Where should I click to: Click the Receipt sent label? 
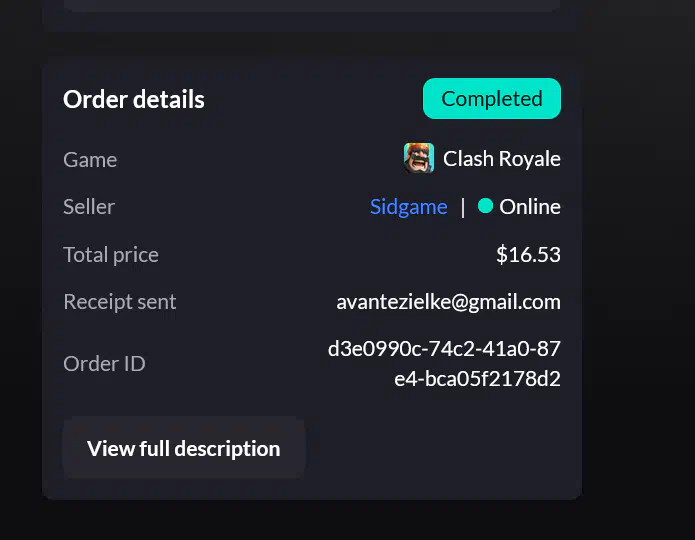(x=119, y=302)
